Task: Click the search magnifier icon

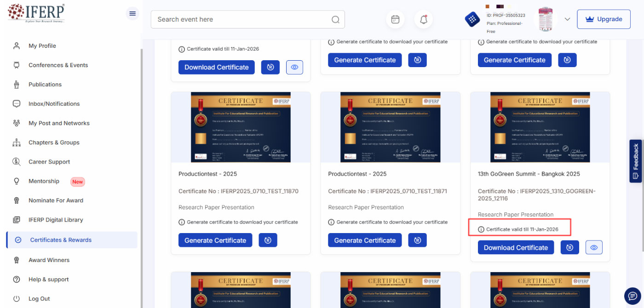Action: 335,19
